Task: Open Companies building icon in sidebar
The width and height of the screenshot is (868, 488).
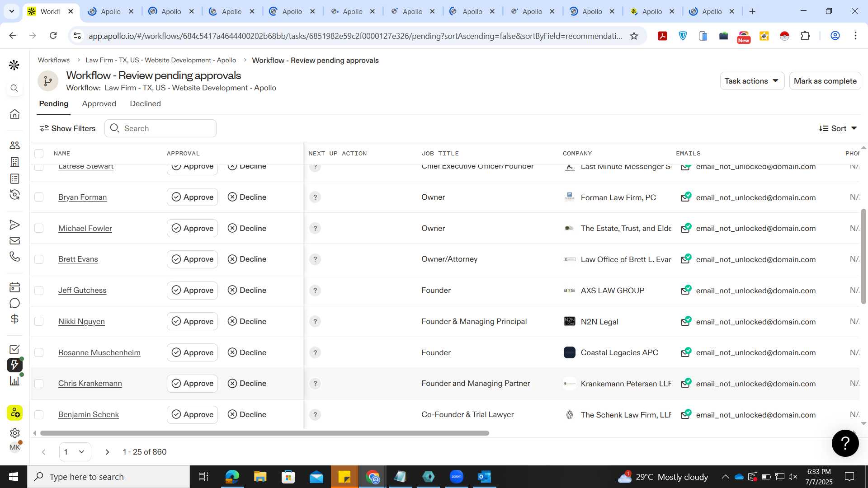Action: [x=14, y=162]
